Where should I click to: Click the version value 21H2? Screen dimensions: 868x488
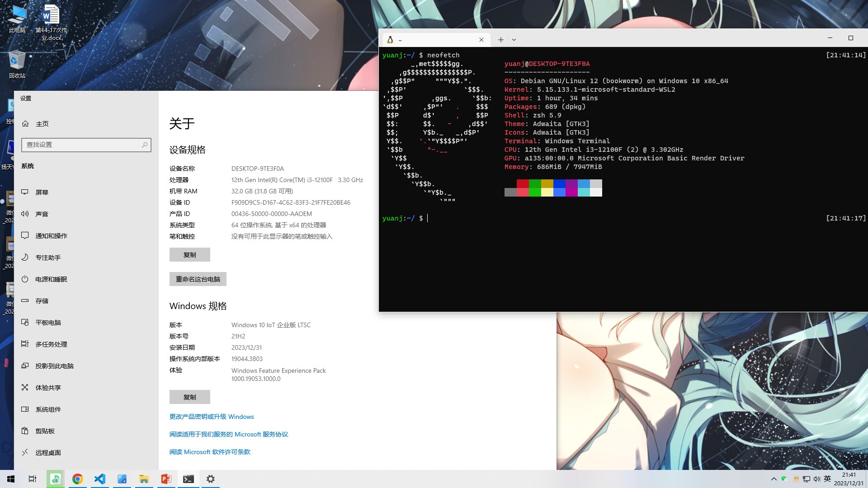(238, 336)
